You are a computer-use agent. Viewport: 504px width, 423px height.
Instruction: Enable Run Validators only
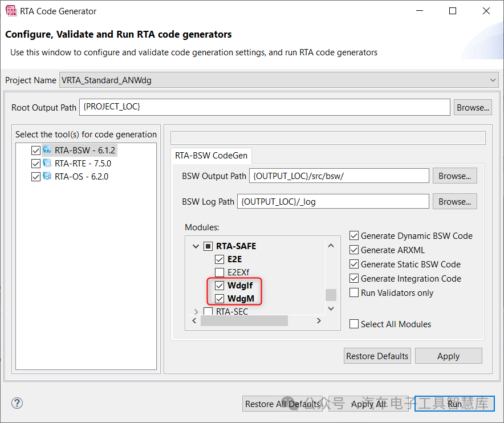354,293
